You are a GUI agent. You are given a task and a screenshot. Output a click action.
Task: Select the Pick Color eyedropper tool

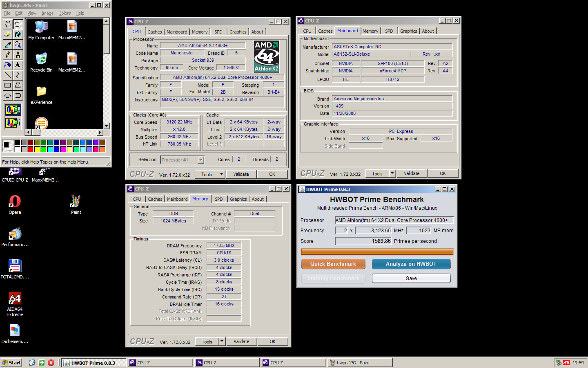pyautogui.click(x=8, y=45)
